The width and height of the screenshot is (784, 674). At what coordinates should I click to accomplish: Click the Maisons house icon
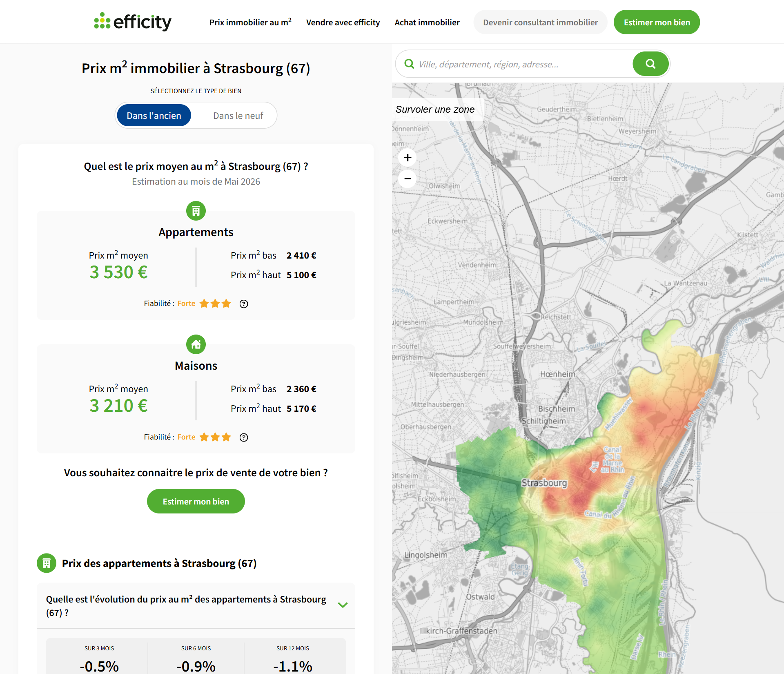tap(196, 344)
